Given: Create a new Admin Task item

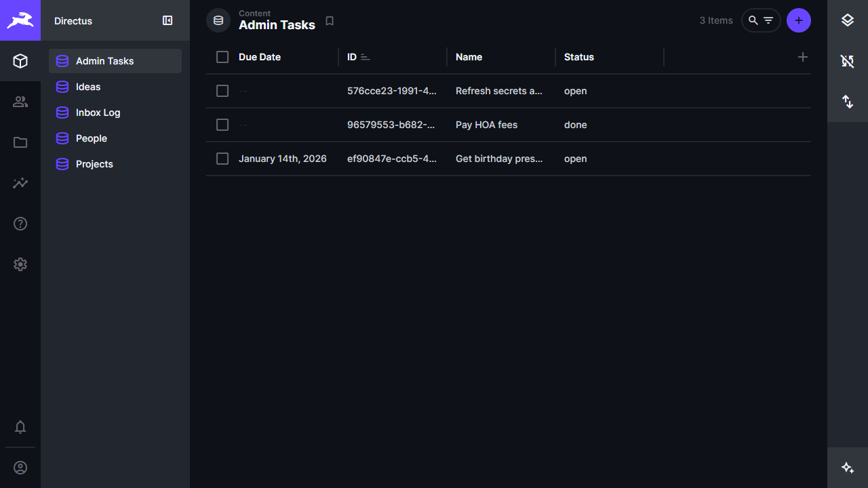Looking at the screenshot, I should pyautogui.click(x=798, y=20).
